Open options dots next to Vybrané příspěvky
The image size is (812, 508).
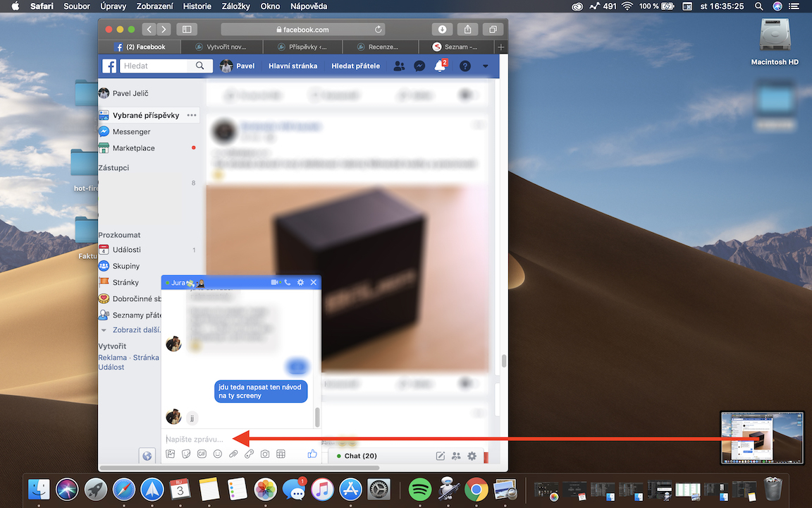(x=192, y=115)
